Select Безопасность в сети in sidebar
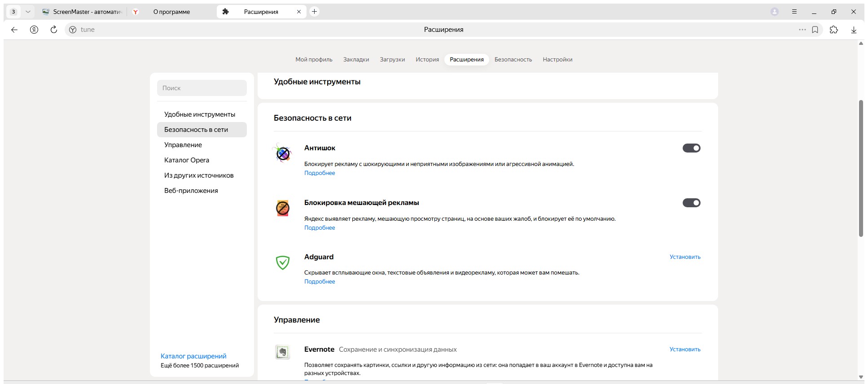Viewport: 868px width, 384px height. (x=202, y=130)
